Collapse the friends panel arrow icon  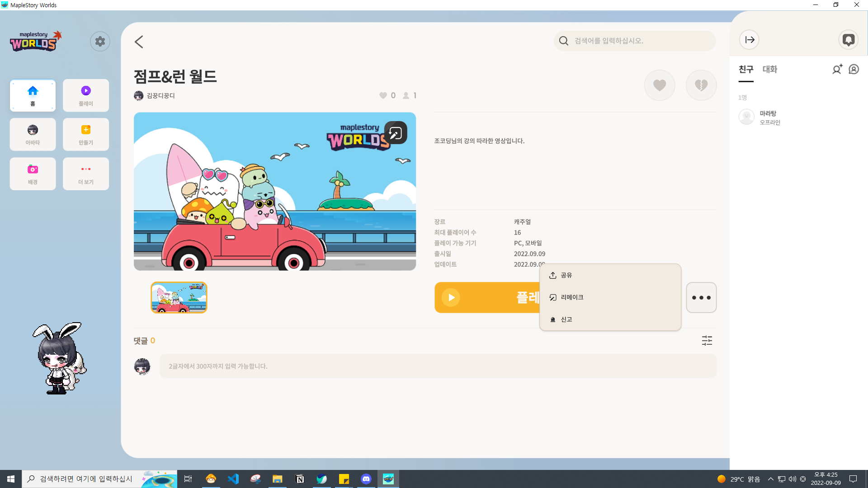click(750, 40)
